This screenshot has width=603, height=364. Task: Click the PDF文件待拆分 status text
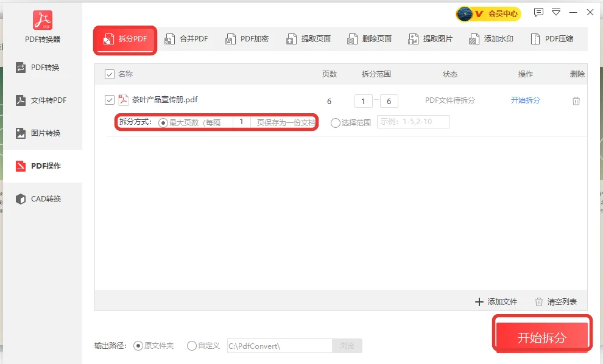450,100
